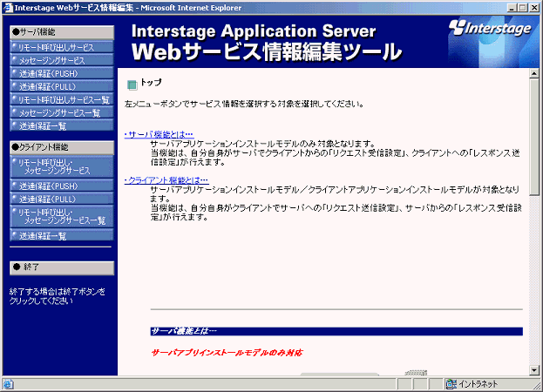543x392 pixels.
Task: Click the page status icon in status bar
Action: [x=9, y=384]
